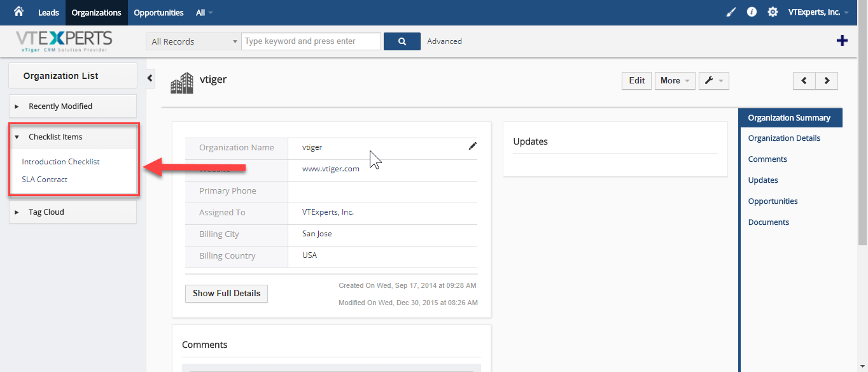Click the empty Primary Phone field
868x372 pixels.
pyautogui.click(x=382, y=192)
